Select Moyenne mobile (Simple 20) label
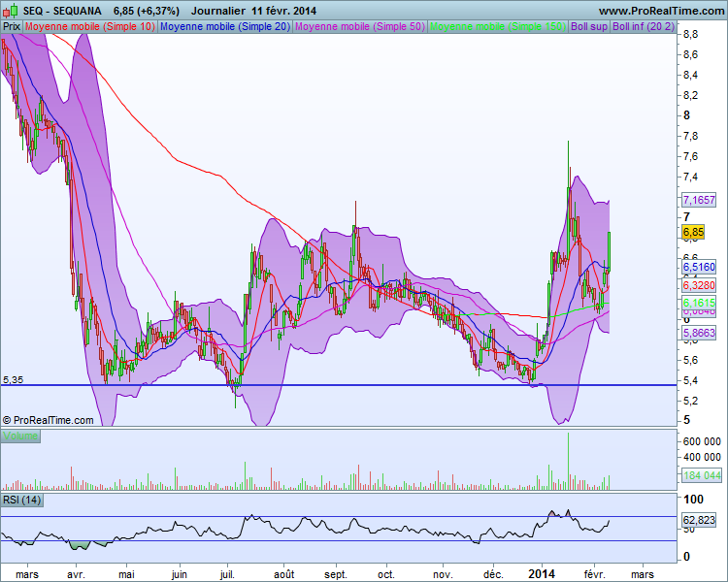The image size is (728, 582). 225,26
